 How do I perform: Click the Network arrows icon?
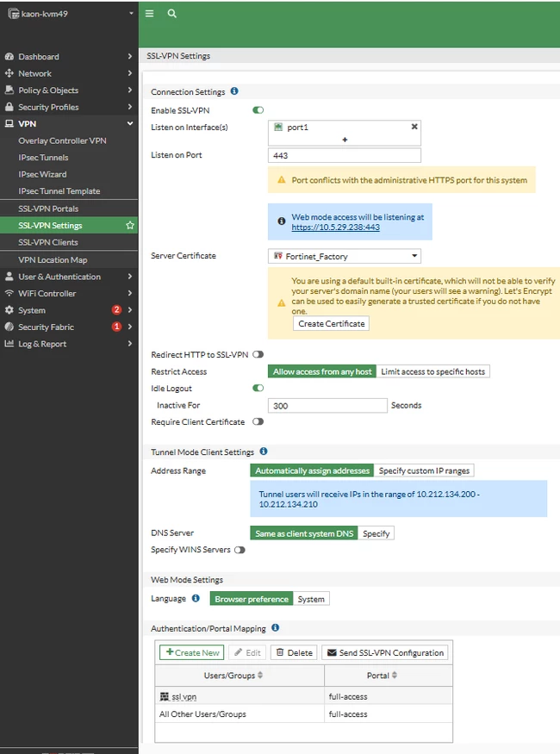click(x=9, y=73)
